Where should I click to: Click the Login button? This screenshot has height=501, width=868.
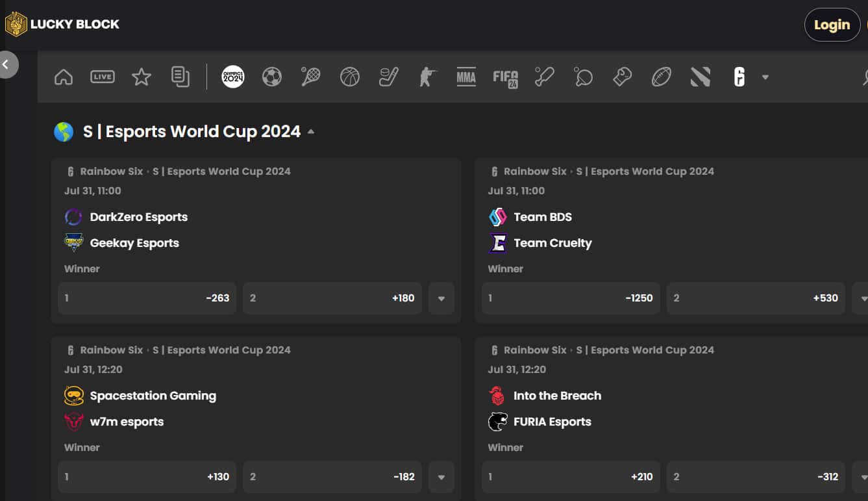click(x=832, y=25)
